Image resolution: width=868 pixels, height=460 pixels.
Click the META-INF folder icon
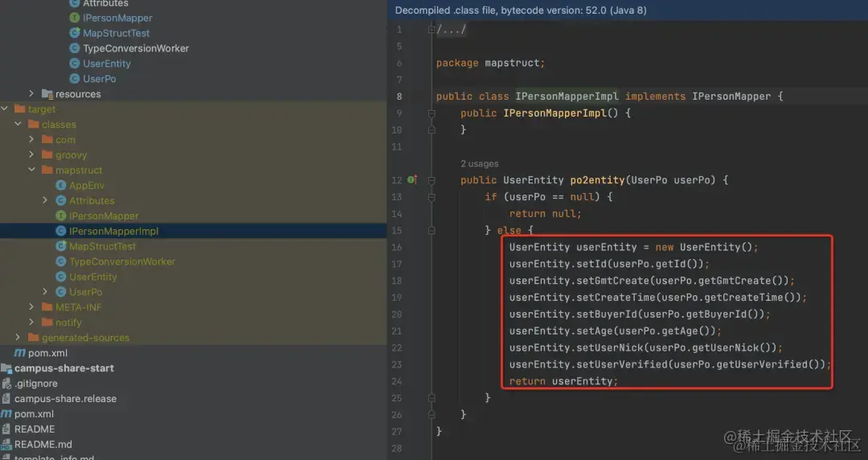(47, 307)
